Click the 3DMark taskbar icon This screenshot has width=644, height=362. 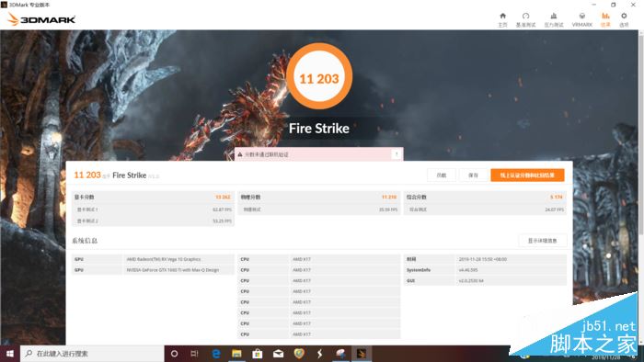(x=361, y=354)
